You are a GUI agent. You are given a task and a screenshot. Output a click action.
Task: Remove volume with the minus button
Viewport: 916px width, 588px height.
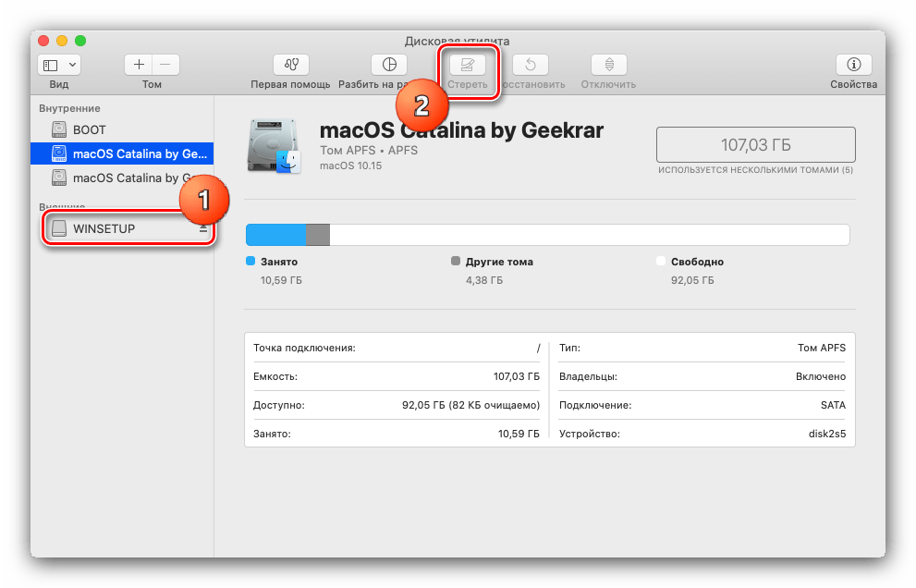click(x=165, y=65)
